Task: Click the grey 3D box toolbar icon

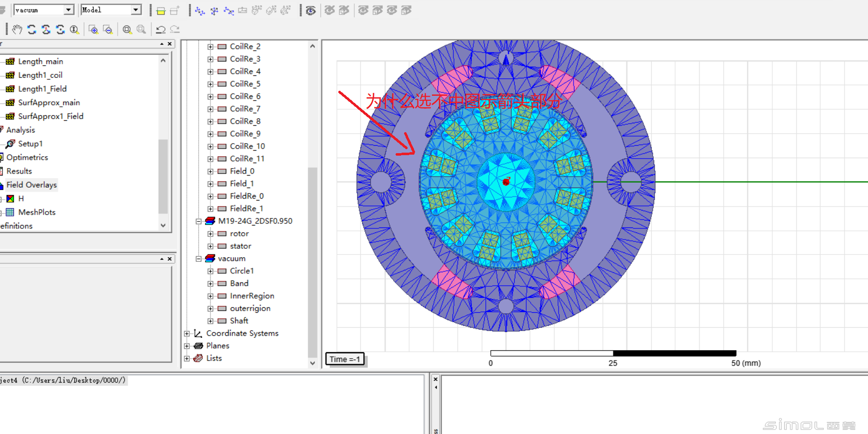Action: click(x=175, y=10)
